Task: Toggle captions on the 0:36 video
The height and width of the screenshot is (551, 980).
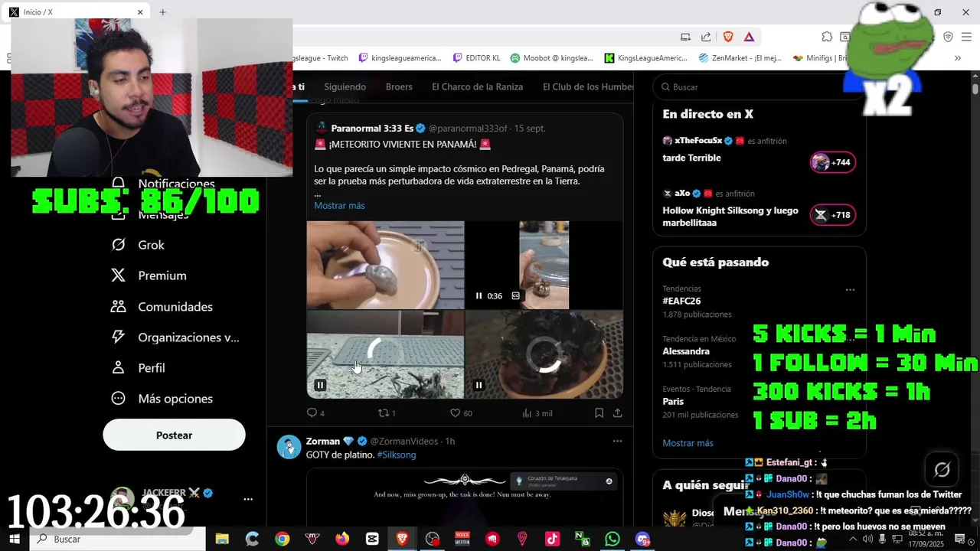Action: point(515,295)
